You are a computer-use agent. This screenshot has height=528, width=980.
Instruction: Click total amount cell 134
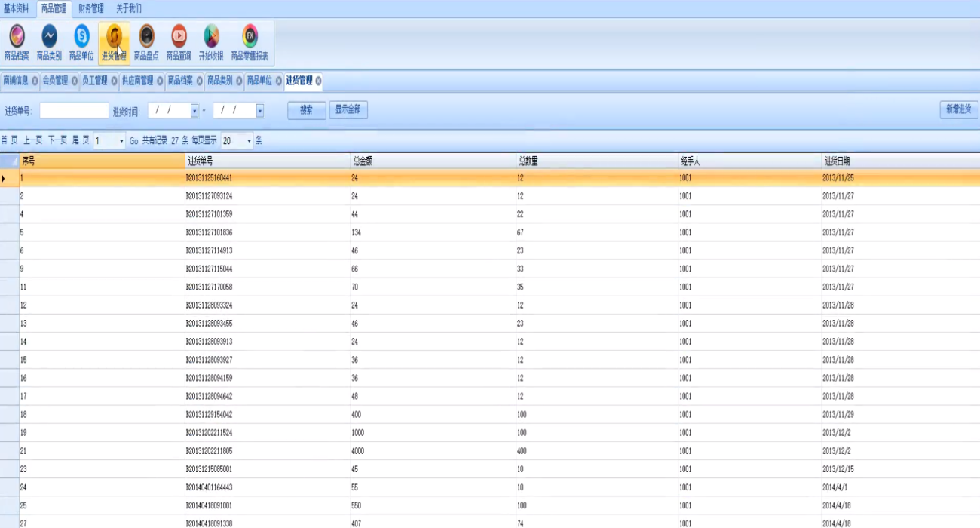click(x=433, y=232)
